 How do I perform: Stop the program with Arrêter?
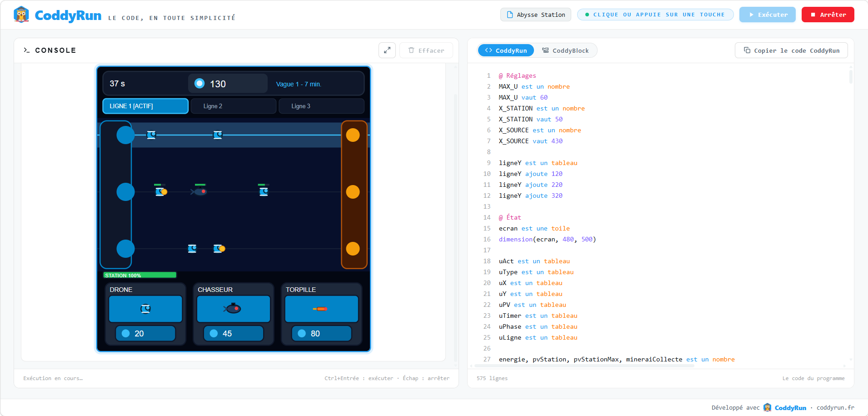click(828, 15)
